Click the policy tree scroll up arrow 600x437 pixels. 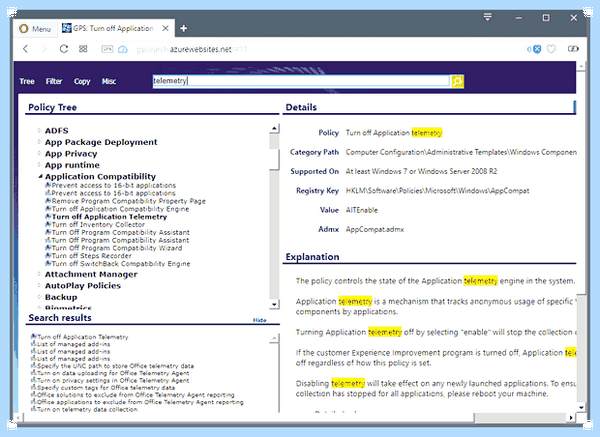274,128
